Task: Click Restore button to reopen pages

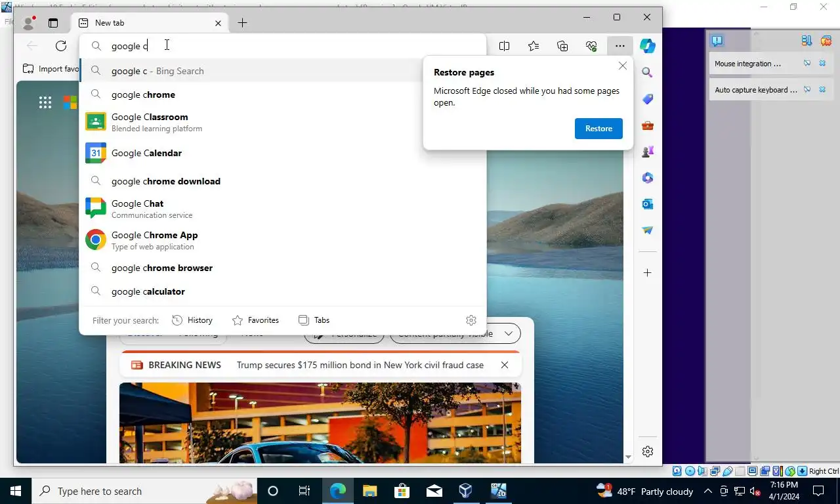Action: click(x=598, y=129)
